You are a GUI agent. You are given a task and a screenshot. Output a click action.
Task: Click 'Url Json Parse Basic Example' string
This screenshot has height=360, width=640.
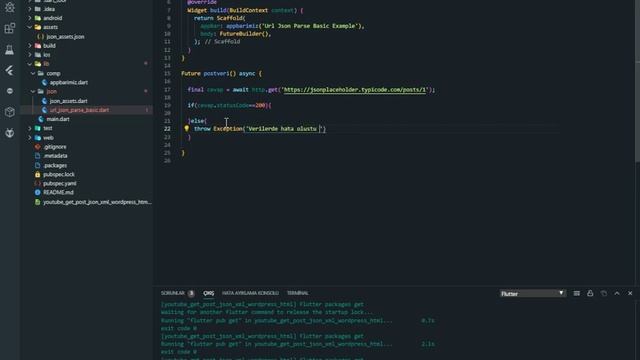click(x=309, y=26)
